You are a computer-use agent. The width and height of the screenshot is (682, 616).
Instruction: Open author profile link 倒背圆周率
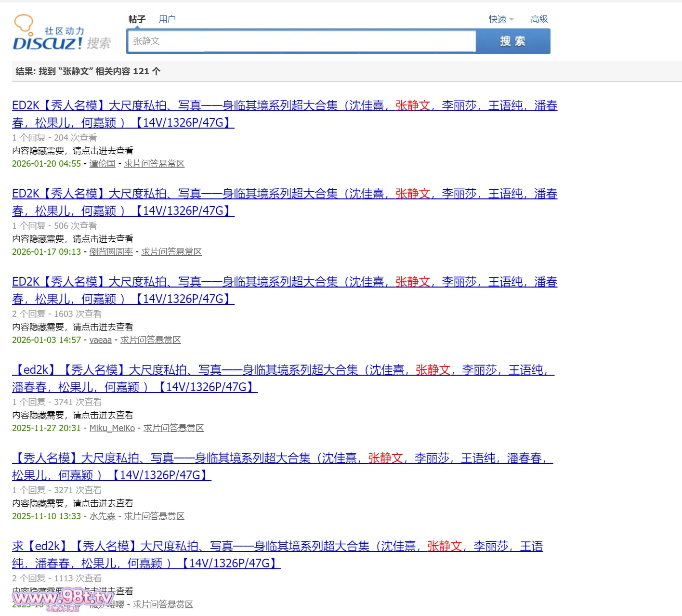pos(111,252)
